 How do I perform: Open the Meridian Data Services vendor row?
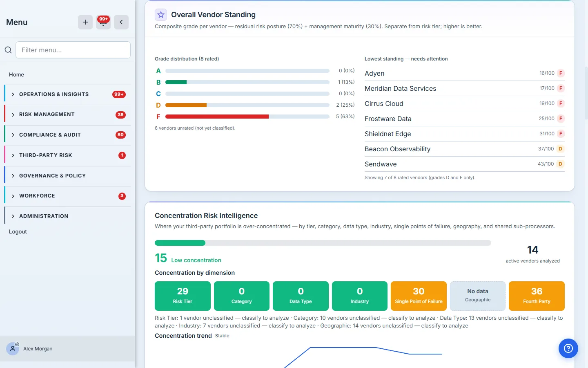click(465, 88)
